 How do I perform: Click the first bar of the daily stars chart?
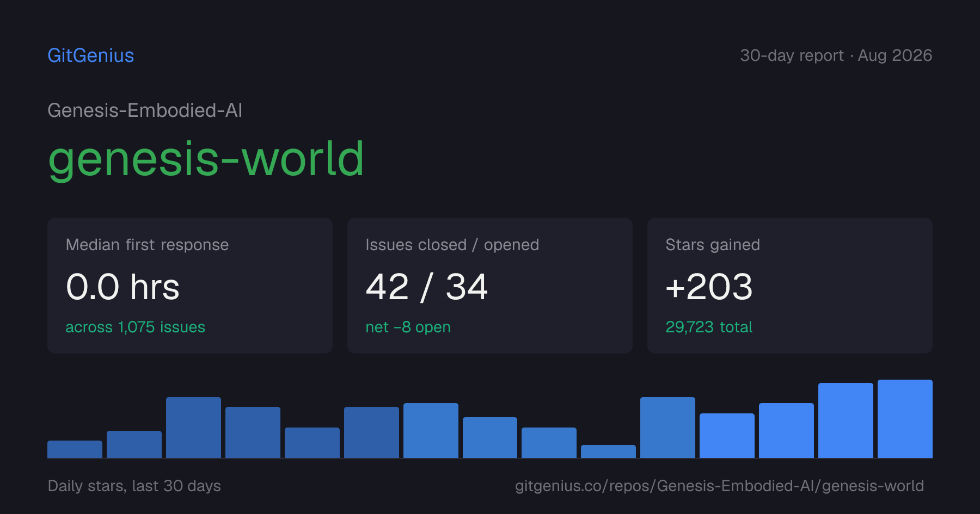point(75,449)
